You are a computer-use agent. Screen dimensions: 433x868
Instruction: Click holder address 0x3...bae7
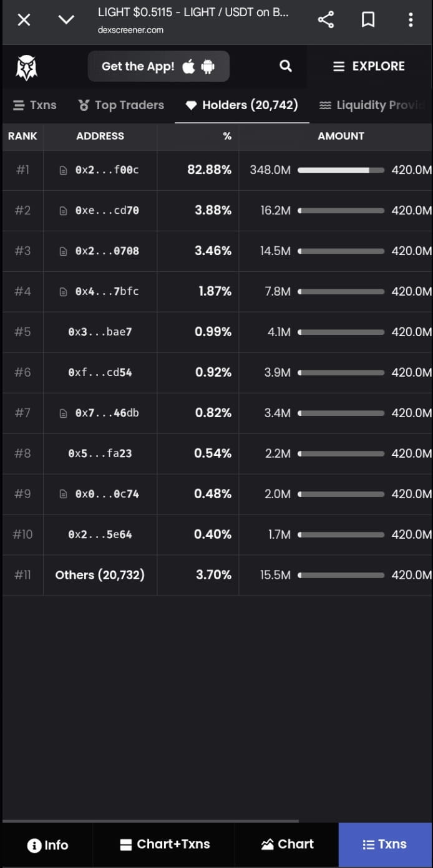pos(100,332)
